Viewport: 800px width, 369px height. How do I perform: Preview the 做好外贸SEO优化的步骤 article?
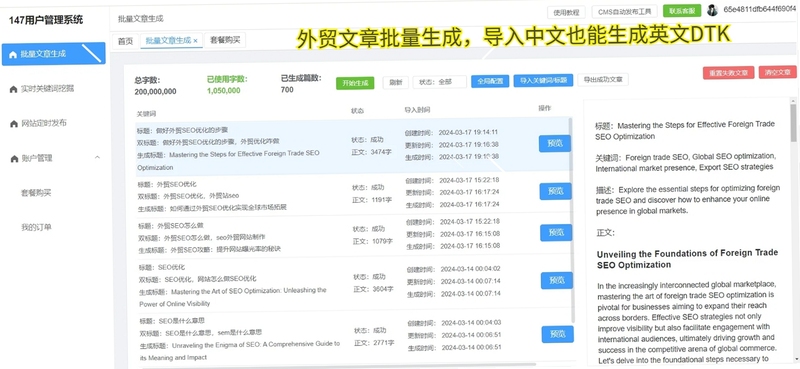point(555,144)
